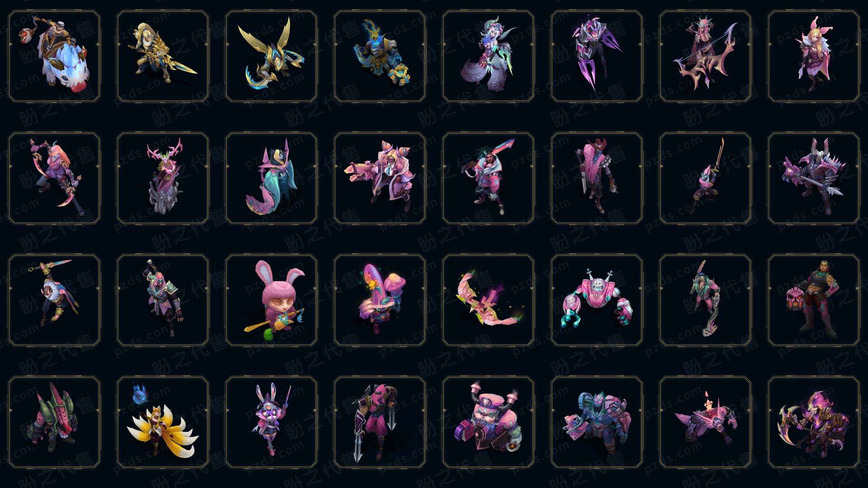Choose the pink bunny-eared yordle with broom
Viewport: 868px width, 488px height.
click(271, 300)
